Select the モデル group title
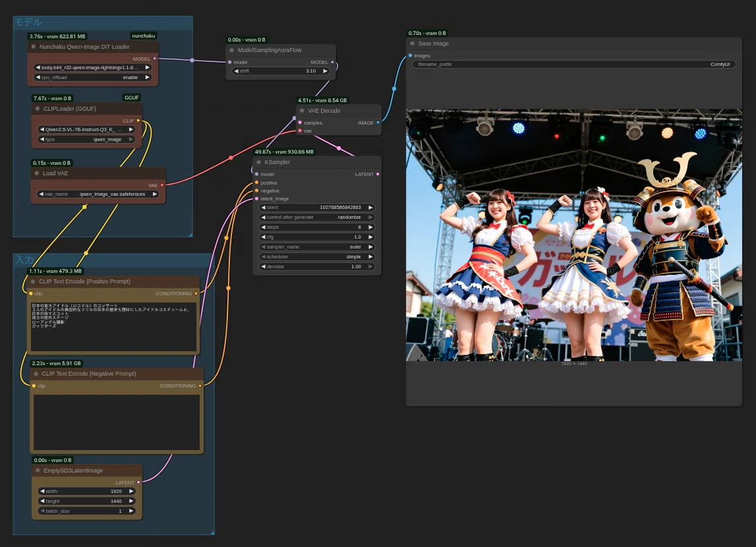Screen dimensions: 756x547 [x=28, y=22]
